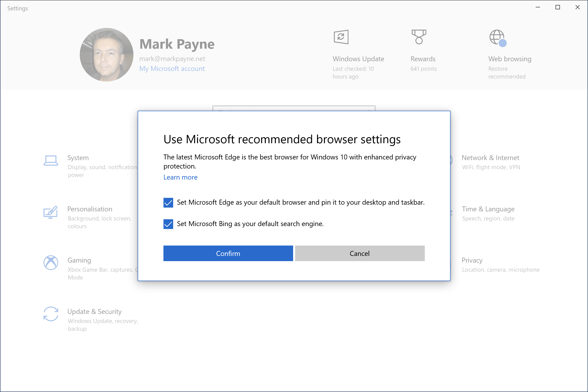Open the Learn more link

tap(180, 177)
